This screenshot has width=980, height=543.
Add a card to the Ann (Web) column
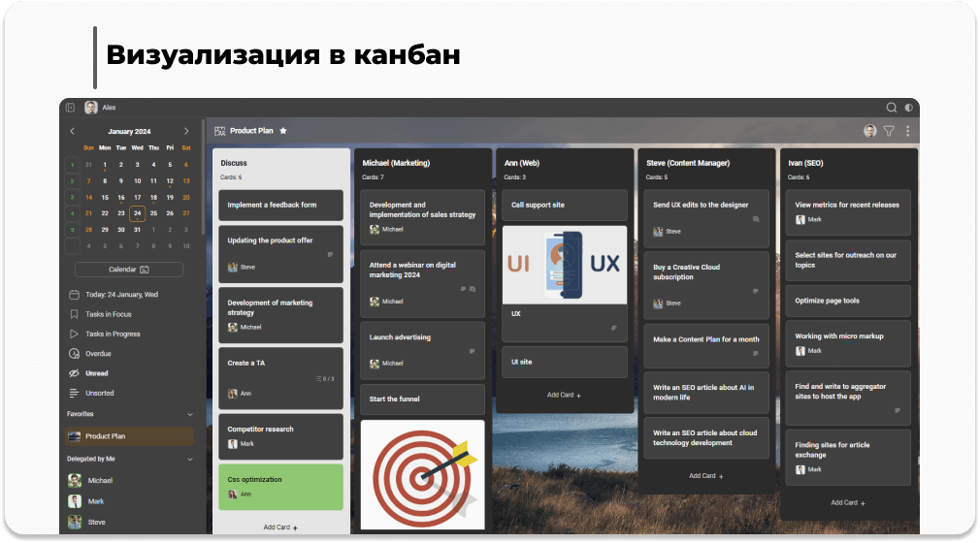coord(564,395)
